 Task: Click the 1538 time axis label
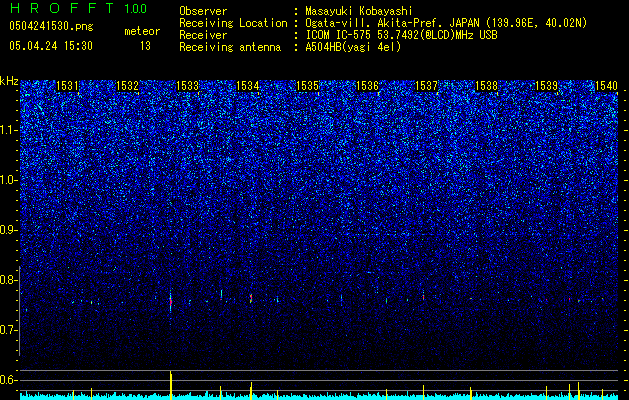pos(486,86)
